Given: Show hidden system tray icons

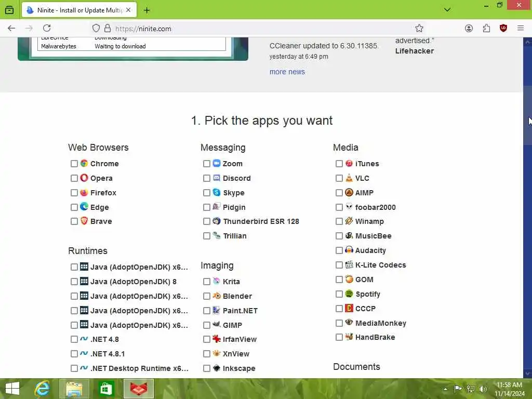Looking at the screenshot, I should [445, 389].
